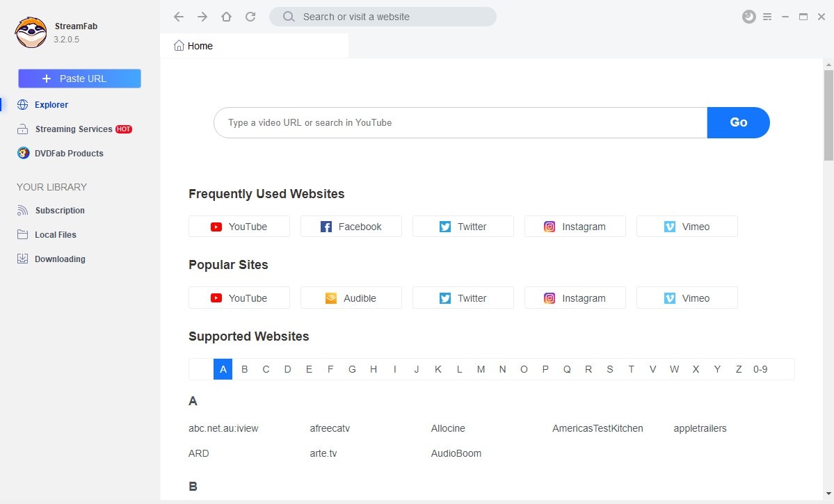Open Downloading in library
834x504 pixels.
click(60, 259)
